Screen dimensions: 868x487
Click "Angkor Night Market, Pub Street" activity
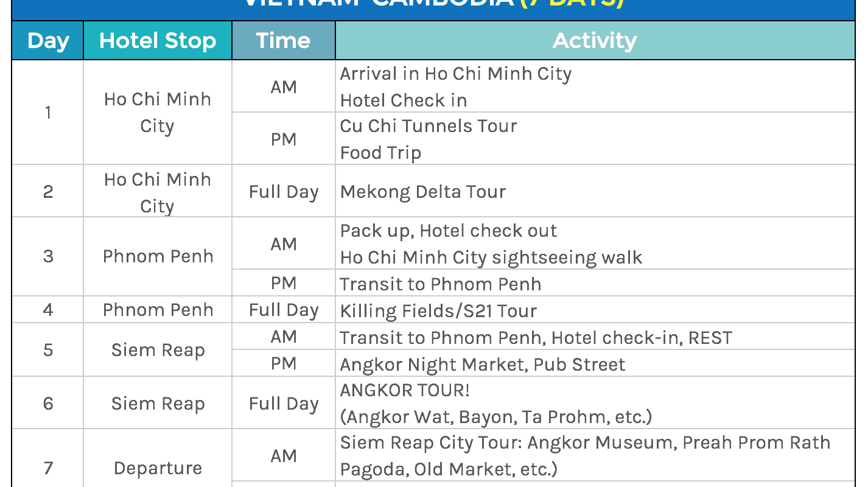tap(482, 365)
